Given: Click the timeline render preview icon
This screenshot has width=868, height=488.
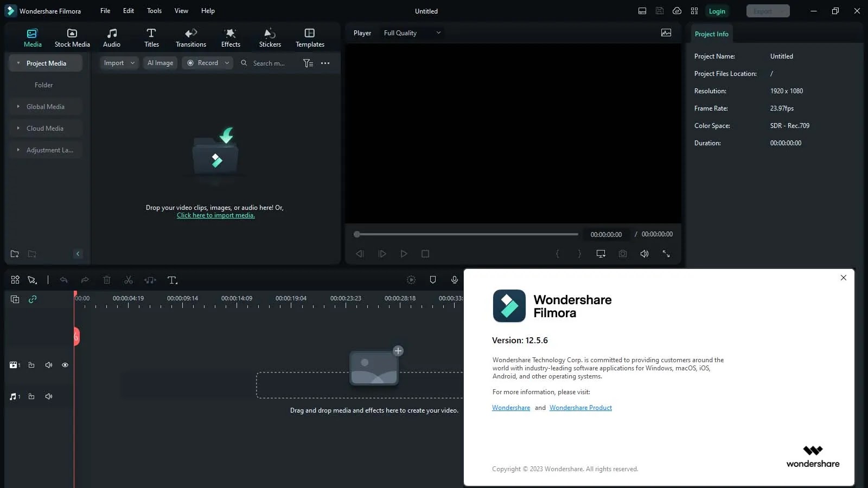Looking at the screenshot, I should coord(411,280).
